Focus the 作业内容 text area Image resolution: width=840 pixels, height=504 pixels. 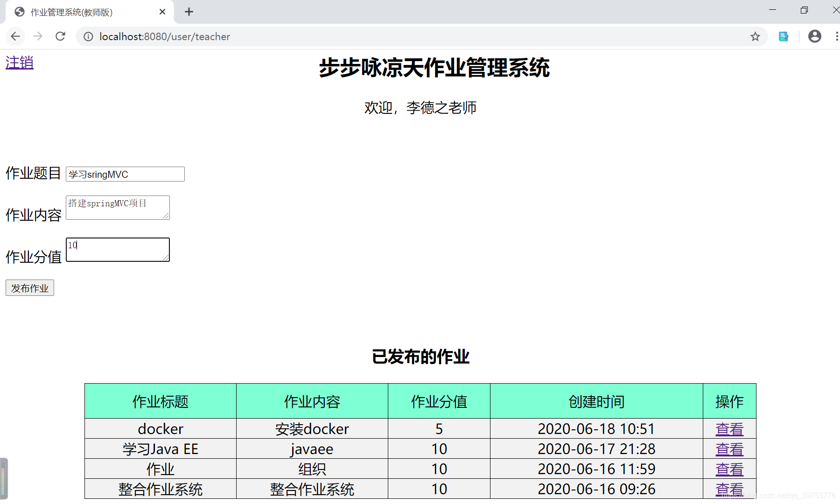118,208
